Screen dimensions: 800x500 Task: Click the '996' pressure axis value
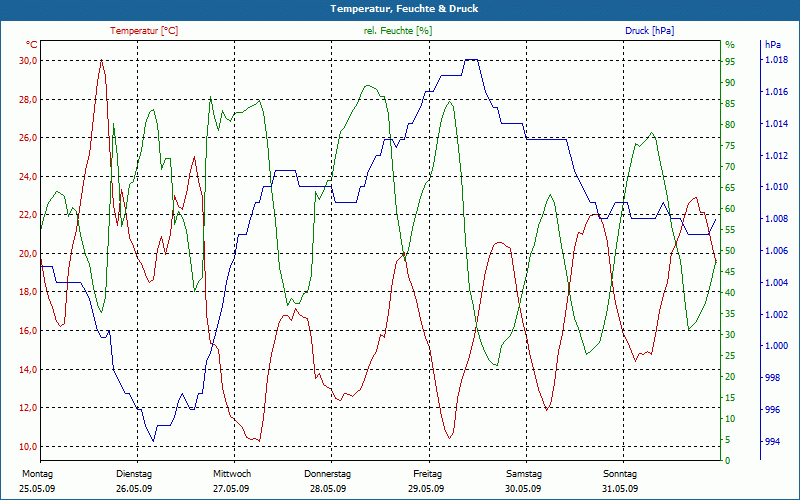click(773, 410)
